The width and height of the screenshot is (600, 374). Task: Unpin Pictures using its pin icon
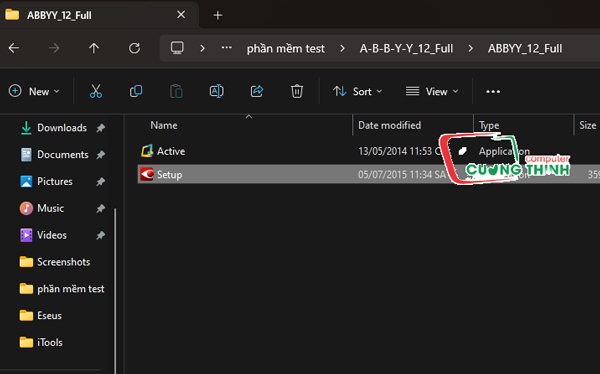101,181
